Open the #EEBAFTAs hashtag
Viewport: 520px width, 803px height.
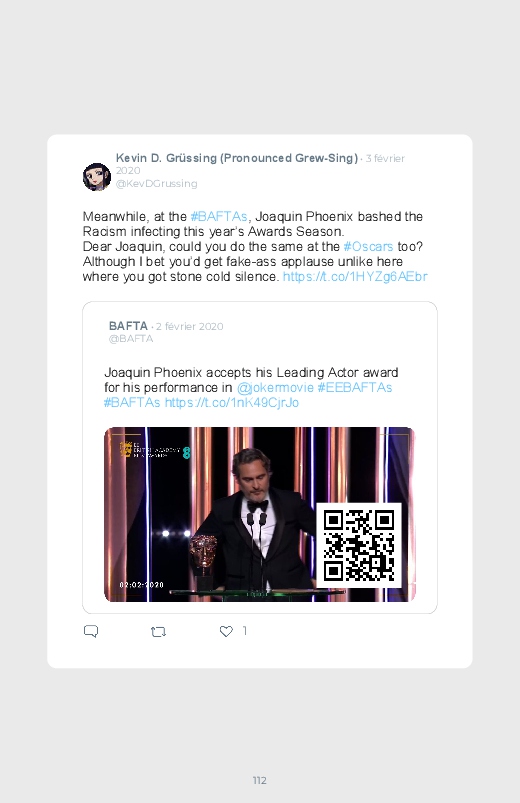355,388
